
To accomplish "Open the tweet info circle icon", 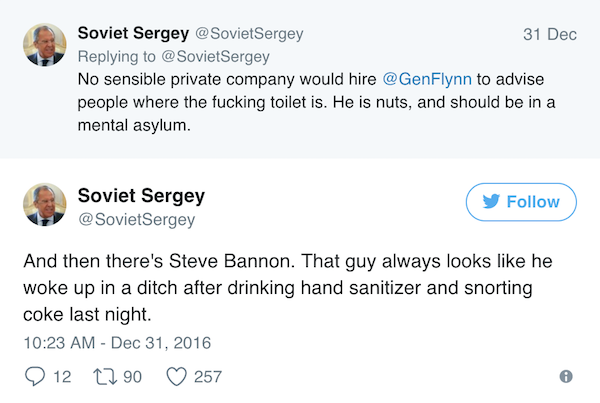I will [565, 377].
